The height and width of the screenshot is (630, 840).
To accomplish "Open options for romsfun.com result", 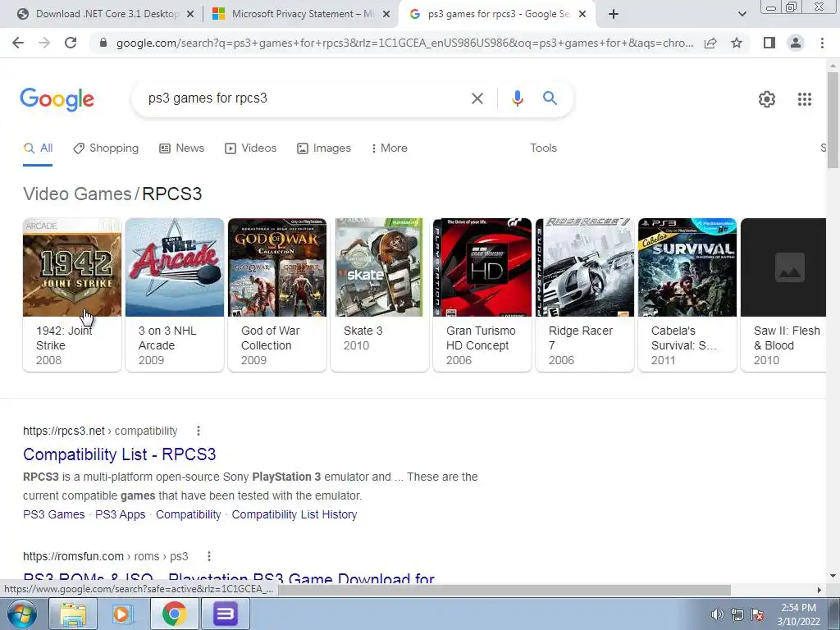I will (x=209, y=556).
